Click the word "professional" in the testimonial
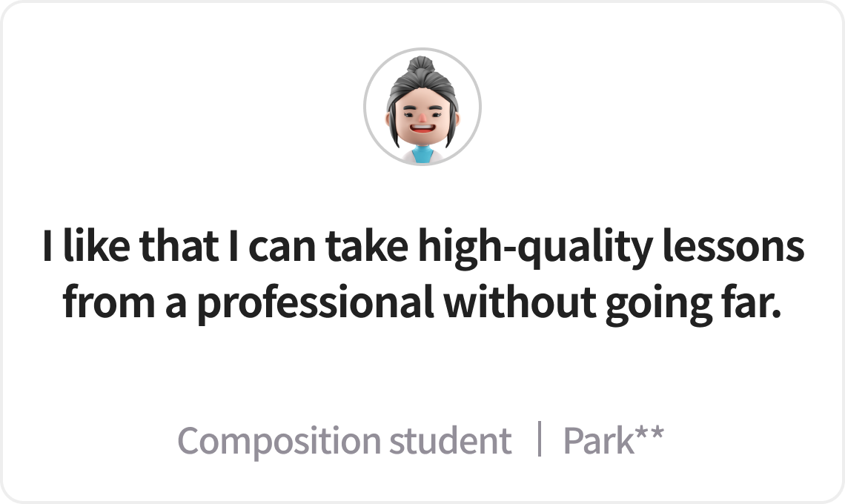This screenshot has width=845, height=504. (315, 303)
